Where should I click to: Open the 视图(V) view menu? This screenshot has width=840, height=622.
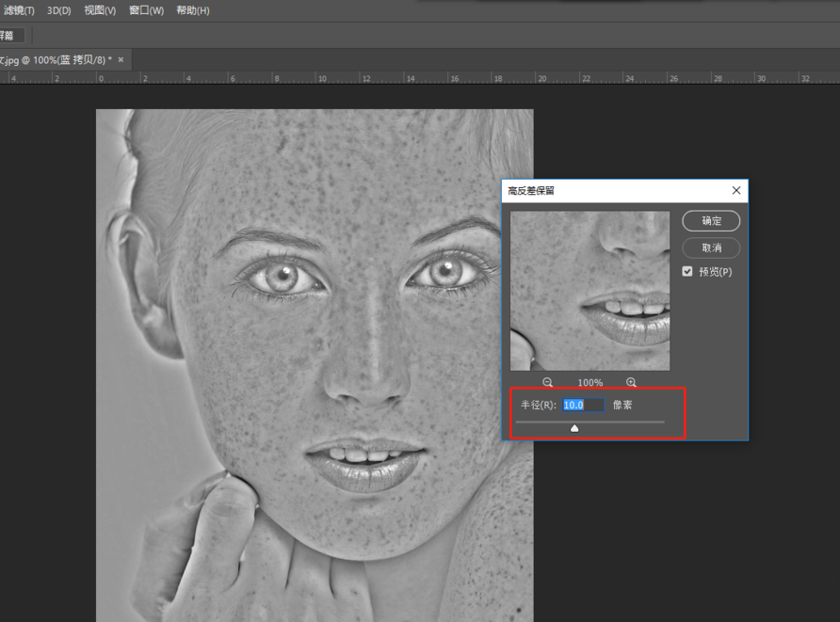coord(100,10)
